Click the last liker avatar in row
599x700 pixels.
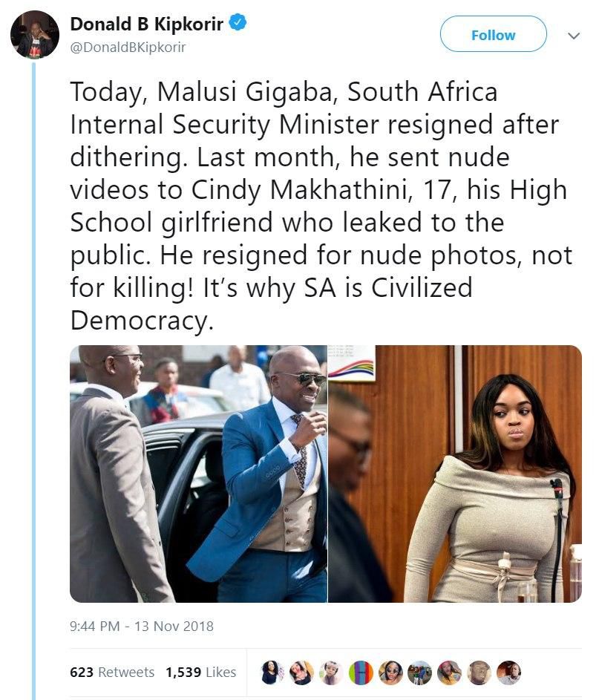(508, 673)
